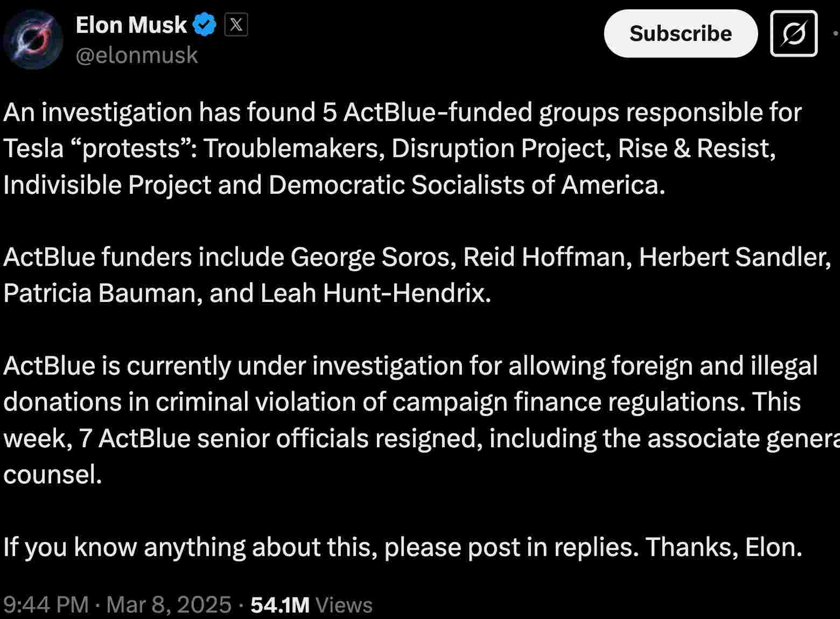The width and height of the screenshot is (840, 619).
Task: Click the Subscribe button
Action: pos(681,33)
